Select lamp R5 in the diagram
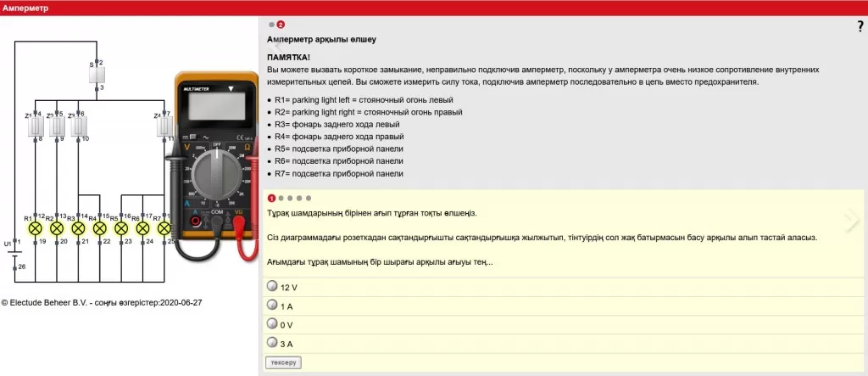 pyautogui.click(x=120, y=228)
